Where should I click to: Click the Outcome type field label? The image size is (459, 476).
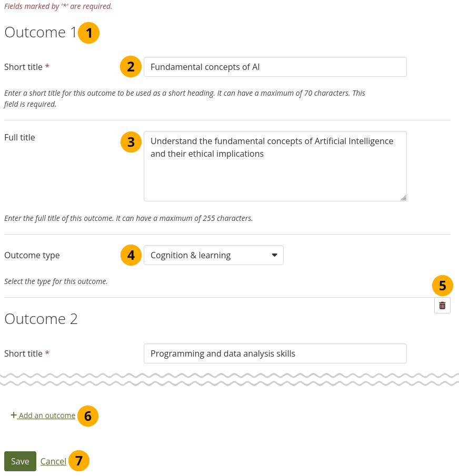tap(32, 255)
